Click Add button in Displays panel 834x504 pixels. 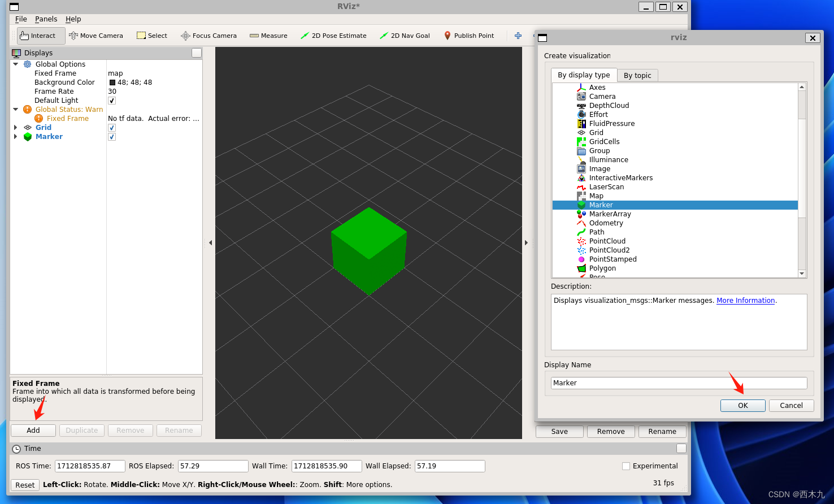tap(33, 431)
